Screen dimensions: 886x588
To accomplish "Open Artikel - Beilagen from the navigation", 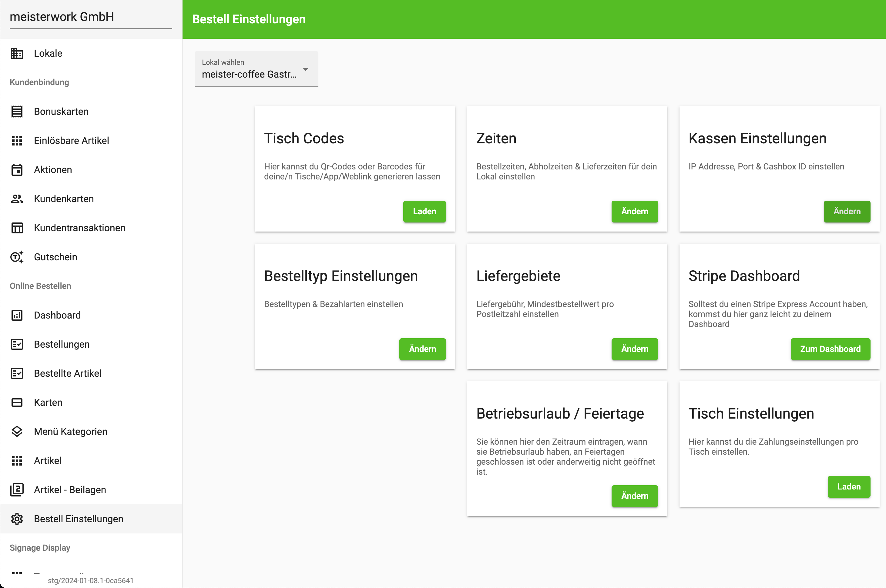I will click(x=70, y=490).
